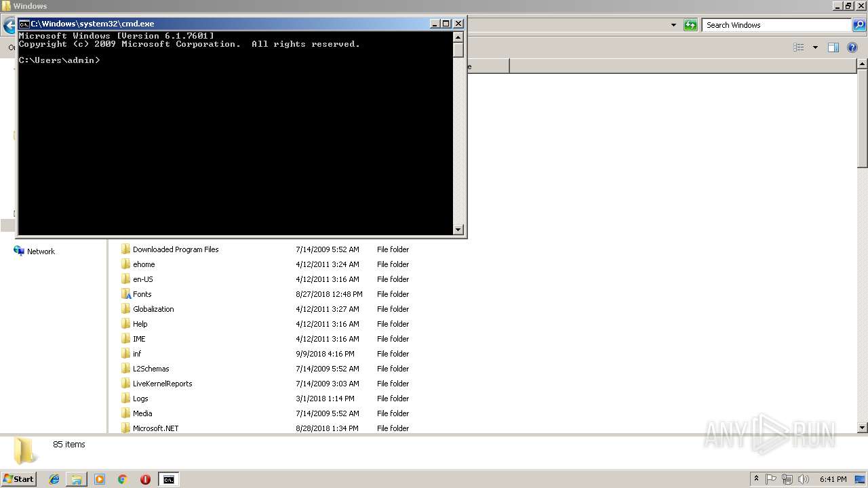The image size is (868, 488).
Task: Select the IME folder
Action: [x=139, y=339]
